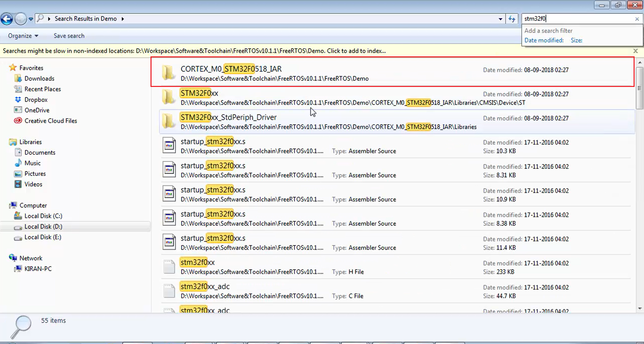Select the stm32f0xx_adc C File icon
The image size is (644, 344).
click(x=169, y=291)
